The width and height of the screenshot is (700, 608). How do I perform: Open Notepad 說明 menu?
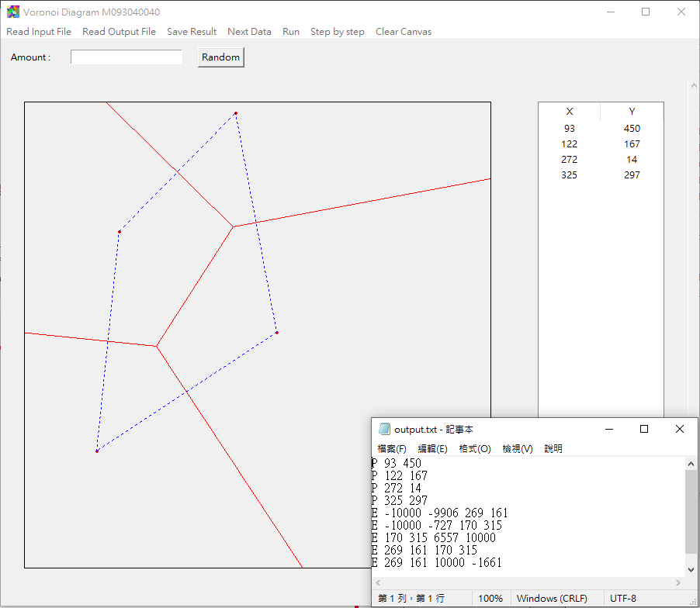553,449
